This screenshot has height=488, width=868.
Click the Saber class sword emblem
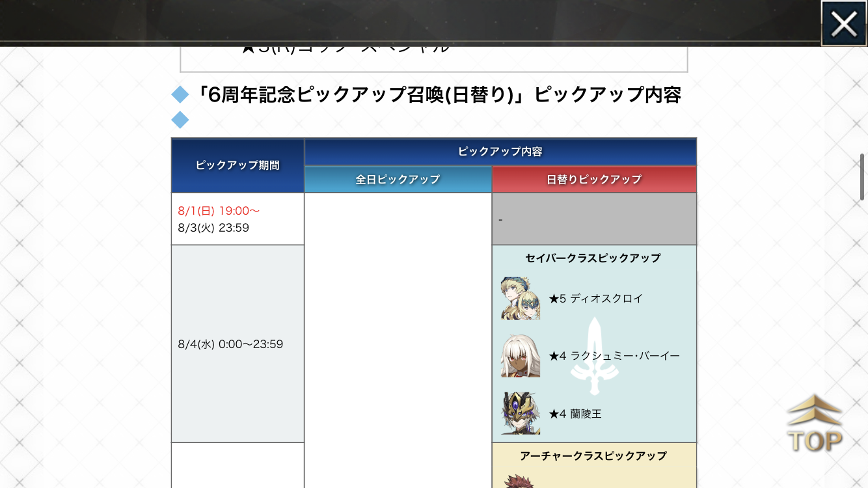[x=594, y=355]
